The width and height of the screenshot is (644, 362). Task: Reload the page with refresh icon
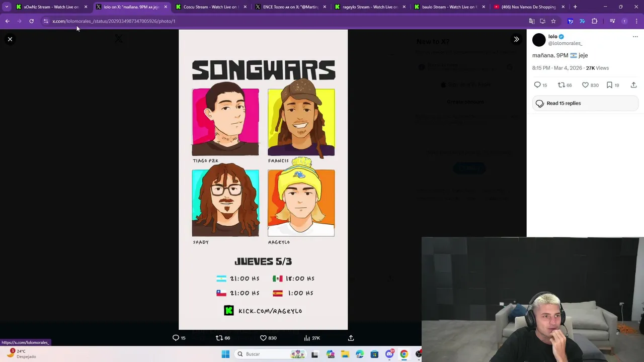[31, 21]
